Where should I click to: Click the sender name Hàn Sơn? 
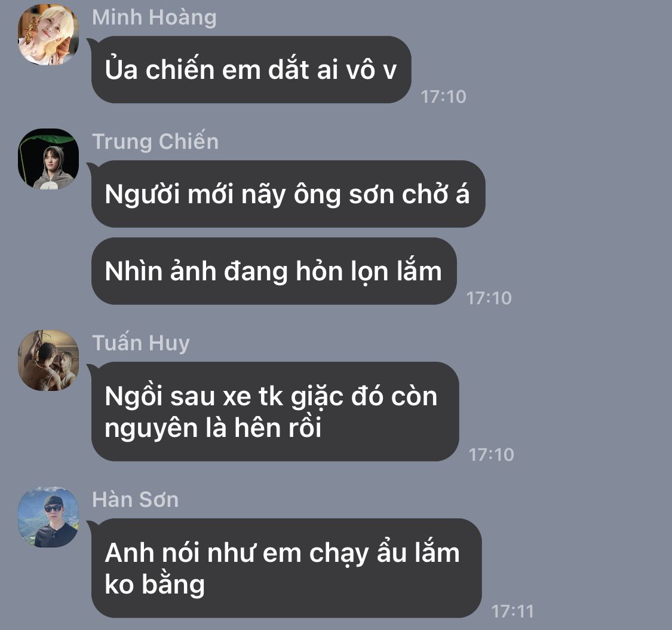click(x=136, y=500)
